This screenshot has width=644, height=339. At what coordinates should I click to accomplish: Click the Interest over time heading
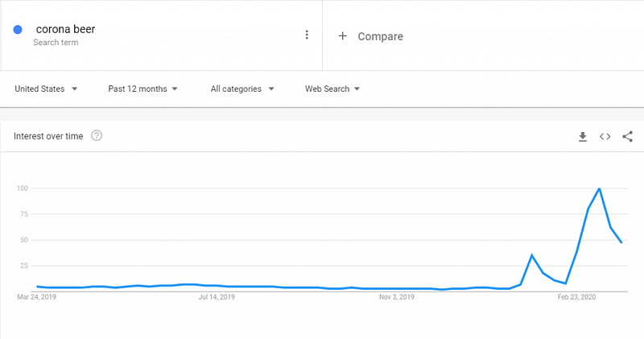48,136
